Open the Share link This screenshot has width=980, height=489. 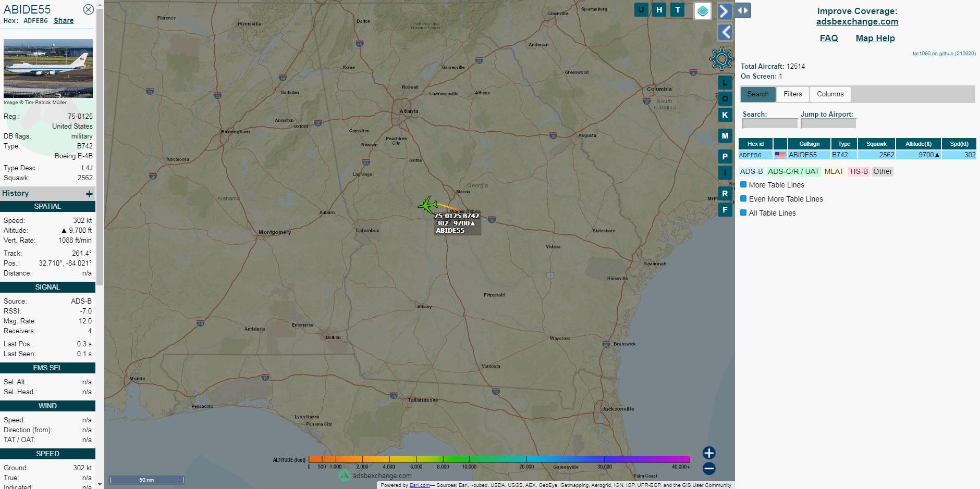[x=64, y=20]
